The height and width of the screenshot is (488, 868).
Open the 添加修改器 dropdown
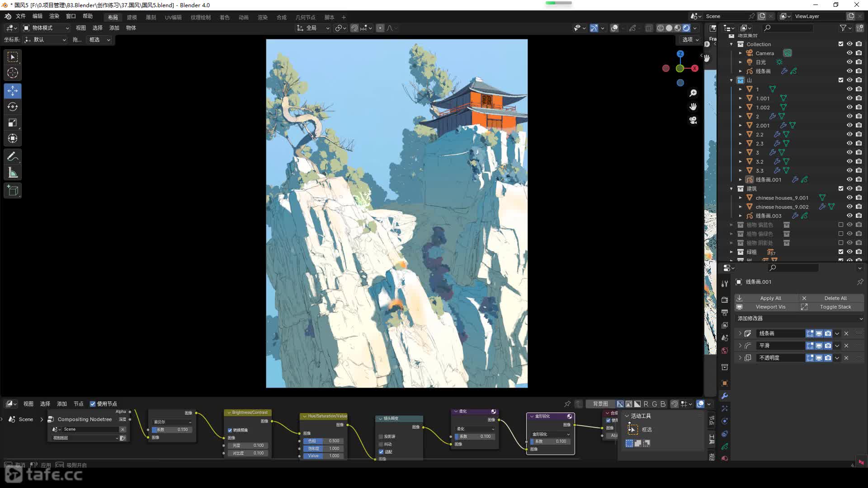coord(799,319)
